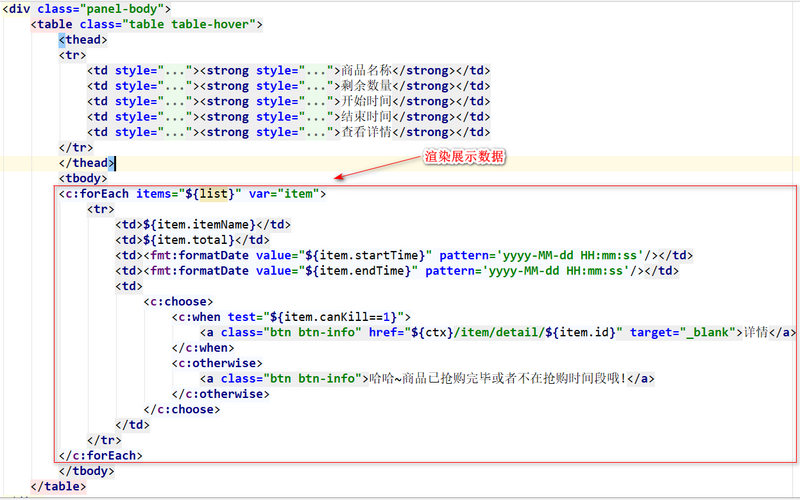
Task: Expand folded strong style on 商品名称 line
Action: [316, 70]
